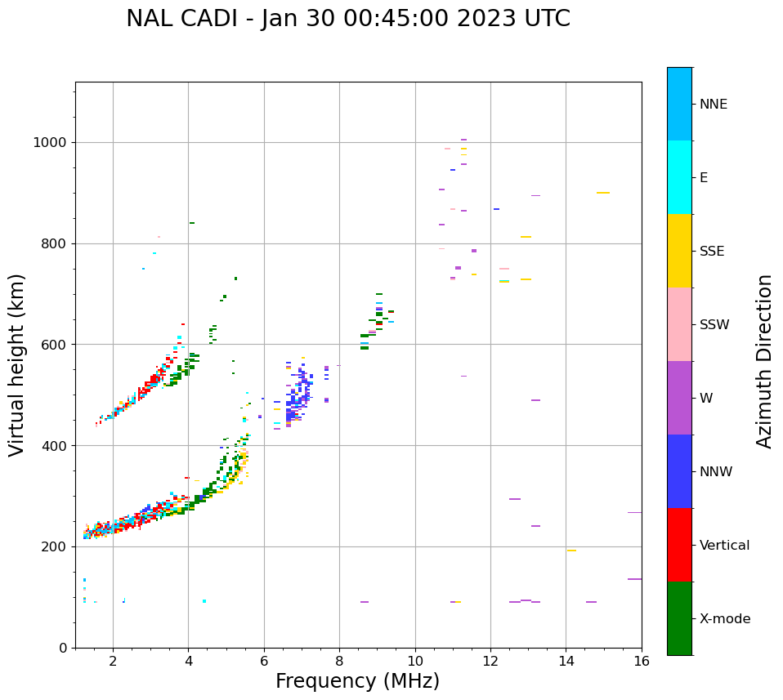Image resolution: width=783 pixels, height=700 pixels.
Task: Click the NNE text label
Action: [713, 105]
